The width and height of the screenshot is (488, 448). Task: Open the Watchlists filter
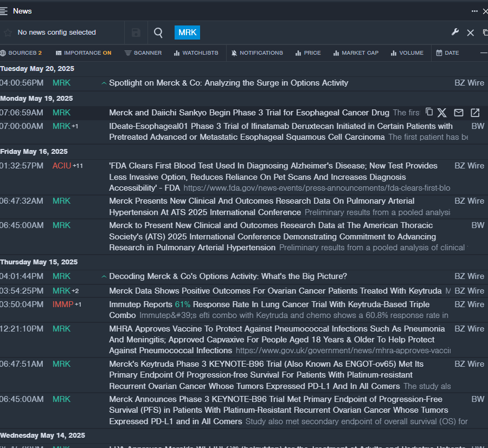pos(196,53)
